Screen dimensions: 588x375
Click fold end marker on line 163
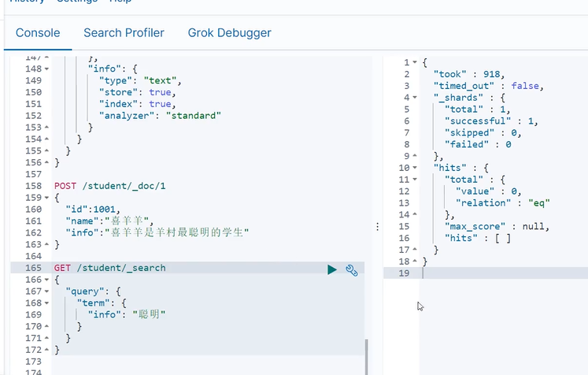click(x=47, y=244)
